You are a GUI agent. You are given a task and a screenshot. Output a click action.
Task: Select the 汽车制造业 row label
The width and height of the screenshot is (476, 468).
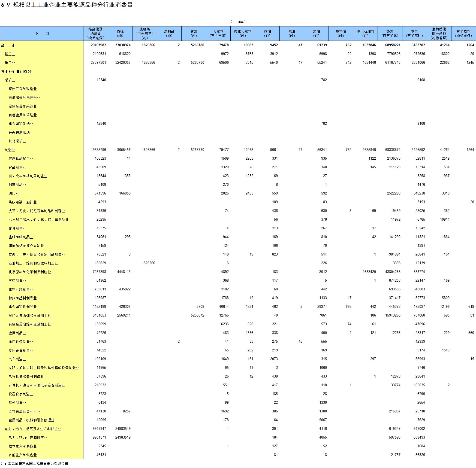[x=17, y=359]
